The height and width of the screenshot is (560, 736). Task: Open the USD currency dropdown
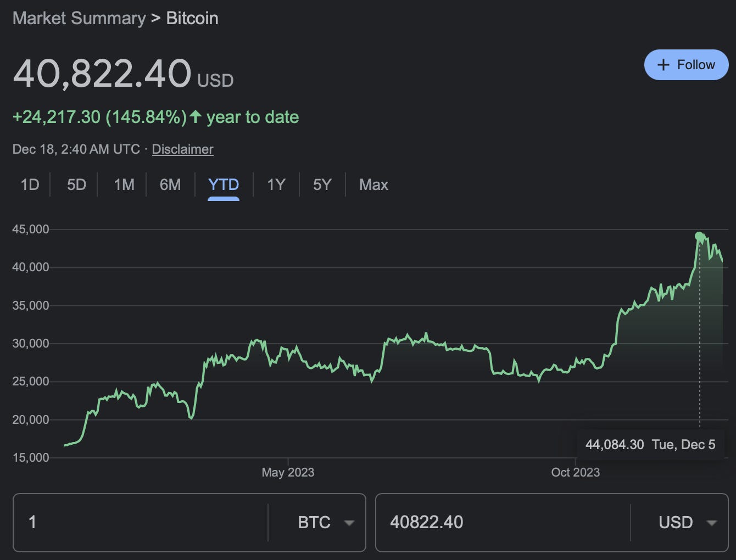(688, 522)
